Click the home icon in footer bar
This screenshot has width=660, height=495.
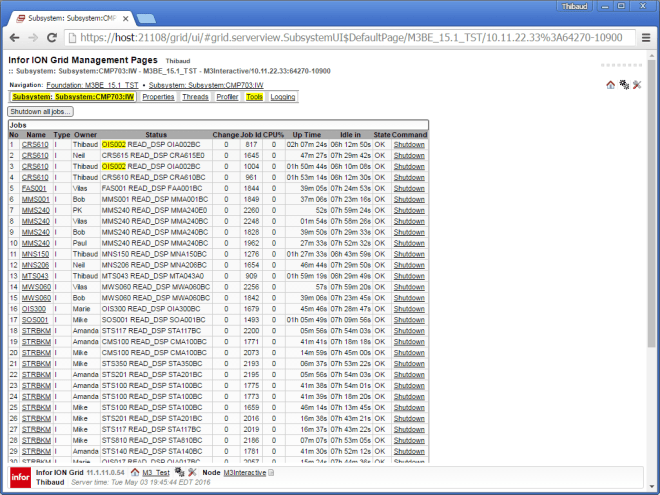pyautogui.click(x=133, y=471)
